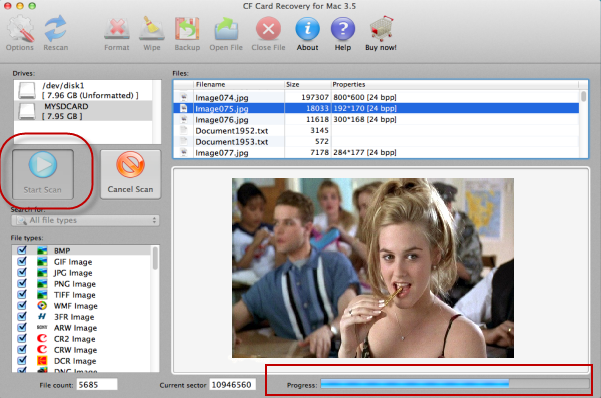Click the Buy now shopping cart
The image size is (601, 398).
tap(381, 28)
